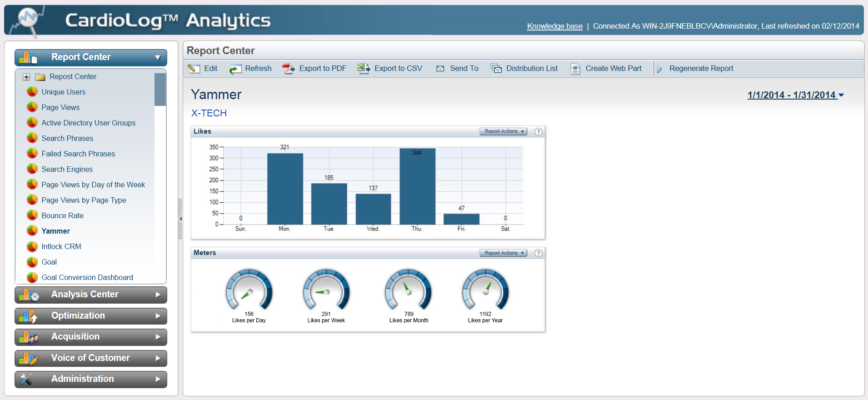Click the Page Views report icon
Image resolution: width=868 pixels, height=400 pixels.
point(32,107)
